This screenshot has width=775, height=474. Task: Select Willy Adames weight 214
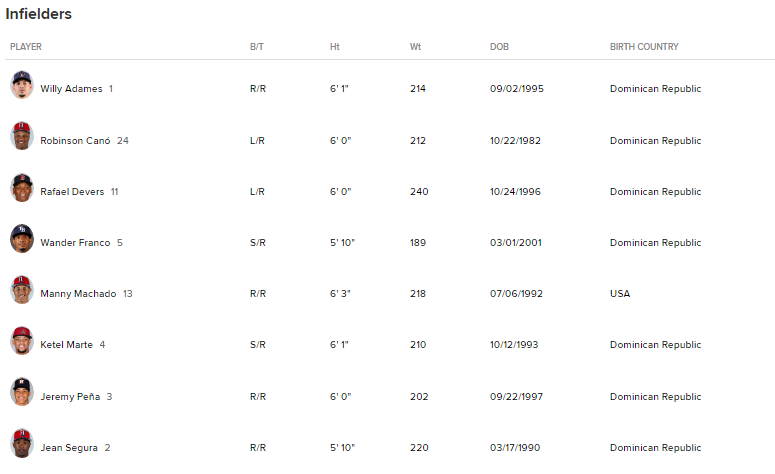[x=418, y=89]
